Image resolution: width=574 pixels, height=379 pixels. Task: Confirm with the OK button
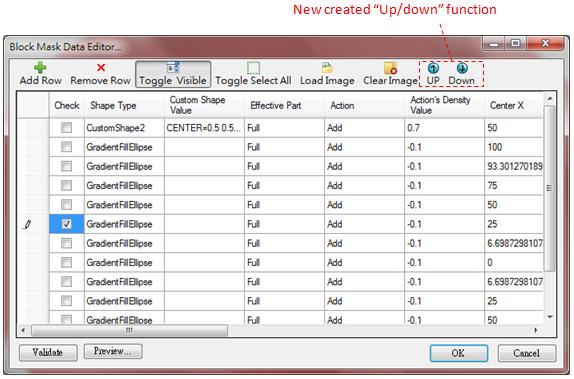pyautogui.click(x=458, y=353)
